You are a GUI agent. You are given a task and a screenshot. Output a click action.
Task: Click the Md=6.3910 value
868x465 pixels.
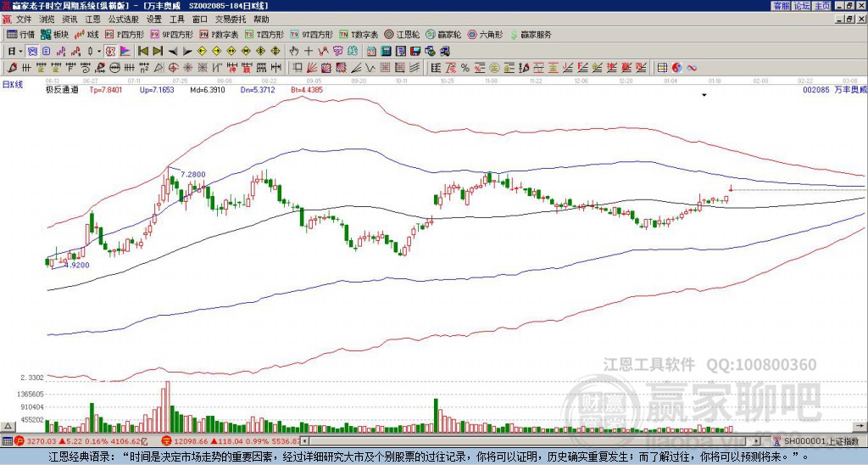coord(208,89)
